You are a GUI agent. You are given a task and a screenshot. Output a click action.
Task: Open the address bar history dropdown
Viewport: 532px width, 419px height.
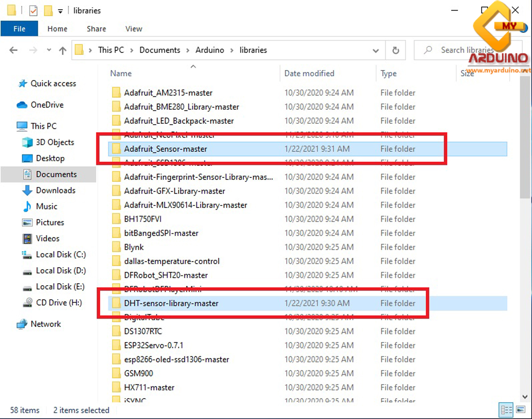point(376,50)
